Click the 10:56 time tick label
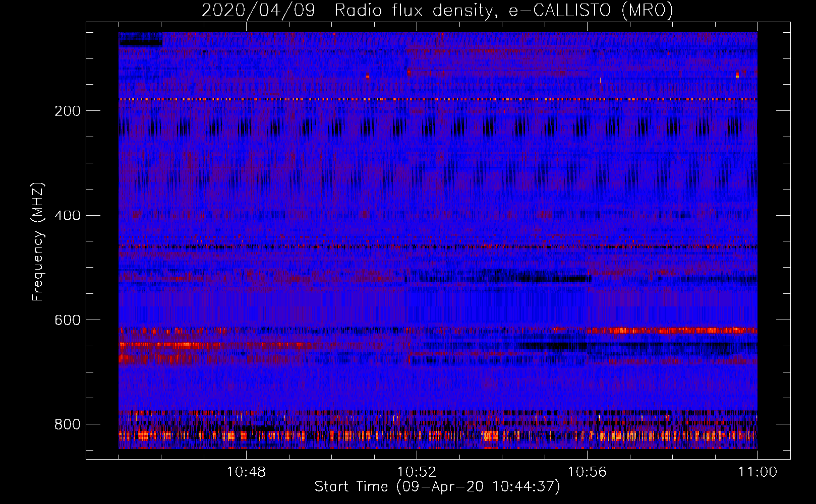Viewport: 816px width, 504px height. [587, 472]
